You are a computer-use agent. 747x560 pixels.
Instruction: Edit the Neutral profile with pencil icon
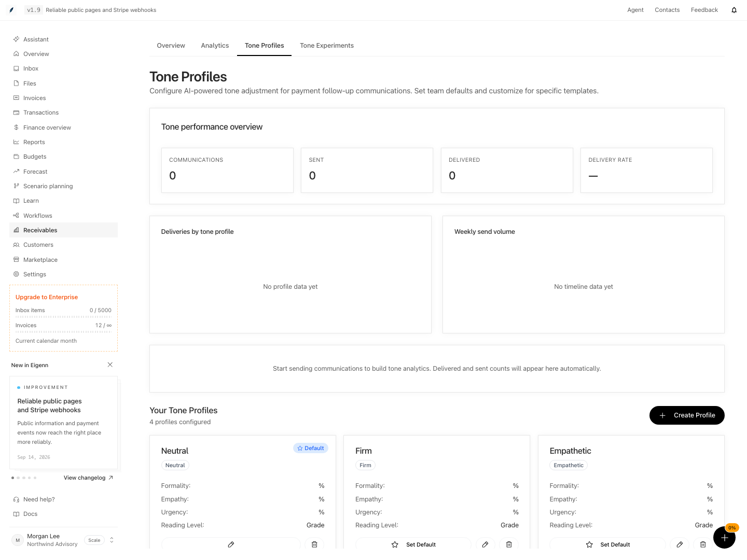click(x=231, y=544)
